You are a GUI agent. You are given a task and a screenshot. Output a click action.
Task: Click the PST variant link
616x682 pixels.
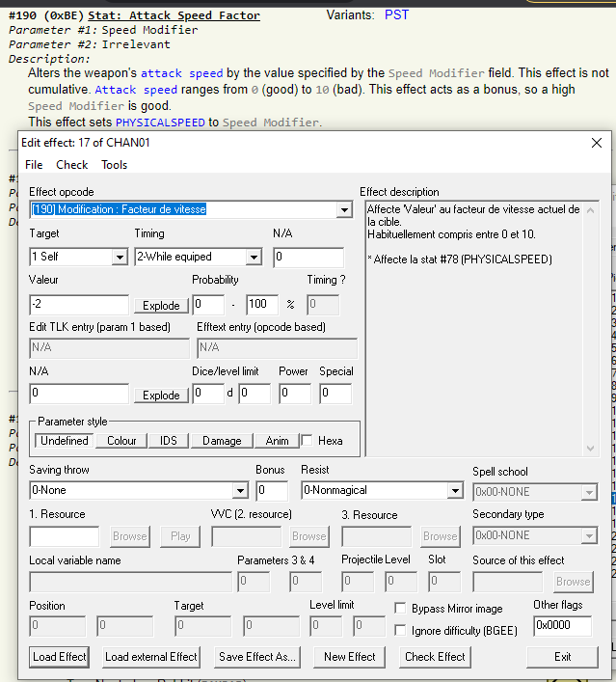(396, 14)
